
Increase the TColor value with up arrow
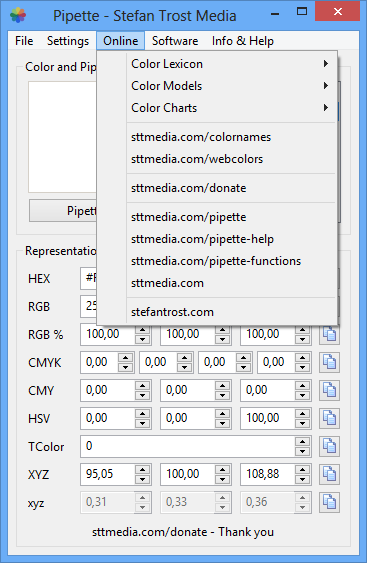pyautogui.click(x=303, y=442)
